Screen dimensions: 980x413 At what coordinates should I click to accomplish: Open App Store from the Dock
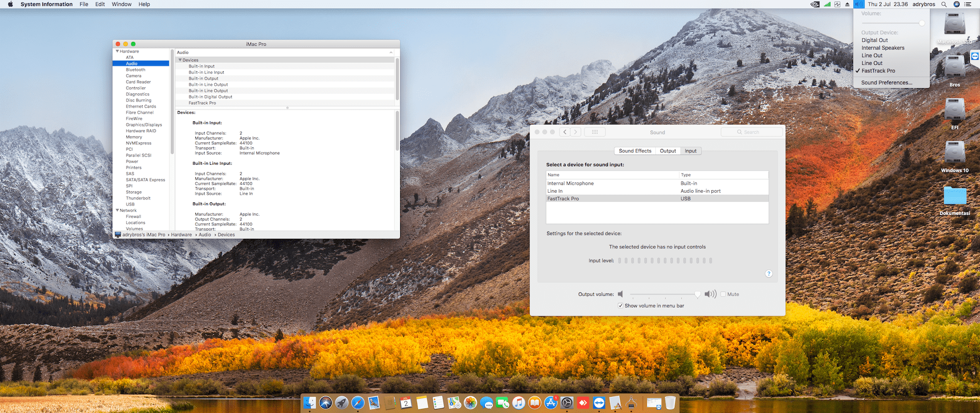tap(551, 403)
